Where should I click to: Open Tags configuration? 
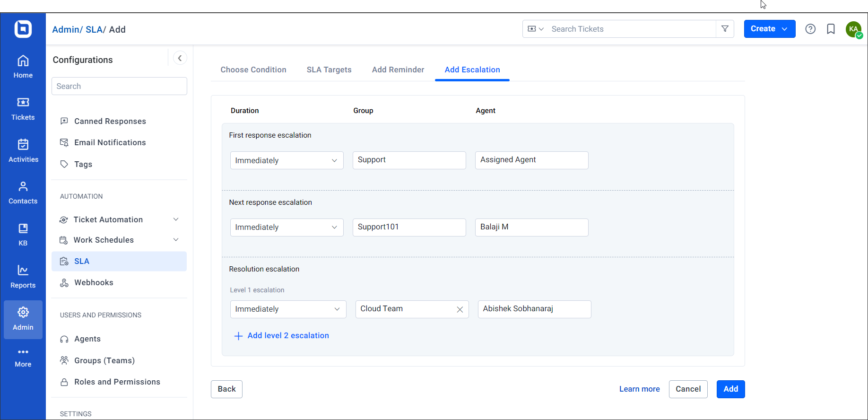click(83, 164)
